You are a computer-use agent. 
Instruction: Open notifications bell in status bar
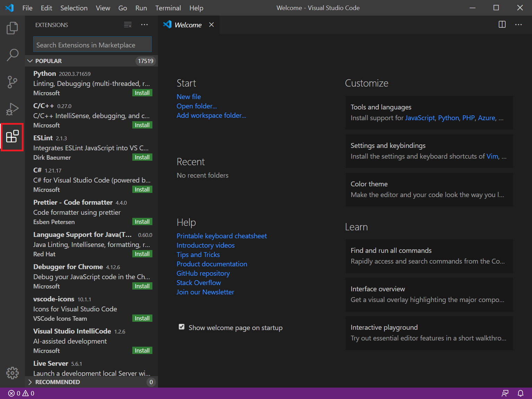click(521, 393)
